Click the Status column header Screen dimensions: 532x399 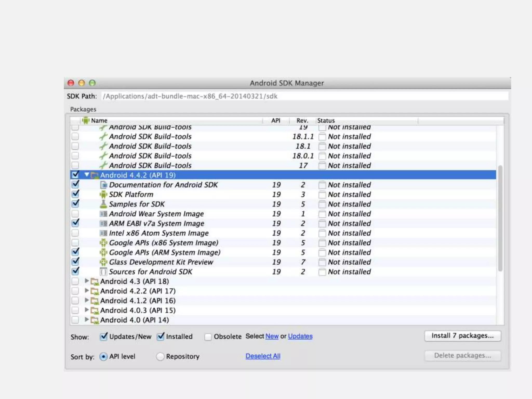326,121
